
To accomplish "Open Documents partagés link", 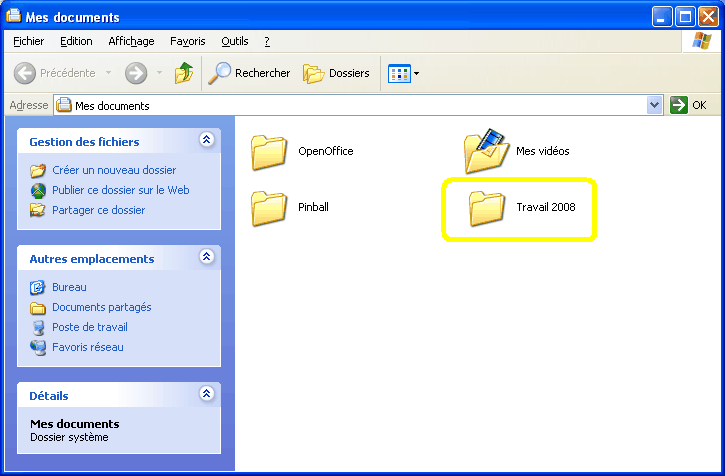I will (x=102, y=307).
